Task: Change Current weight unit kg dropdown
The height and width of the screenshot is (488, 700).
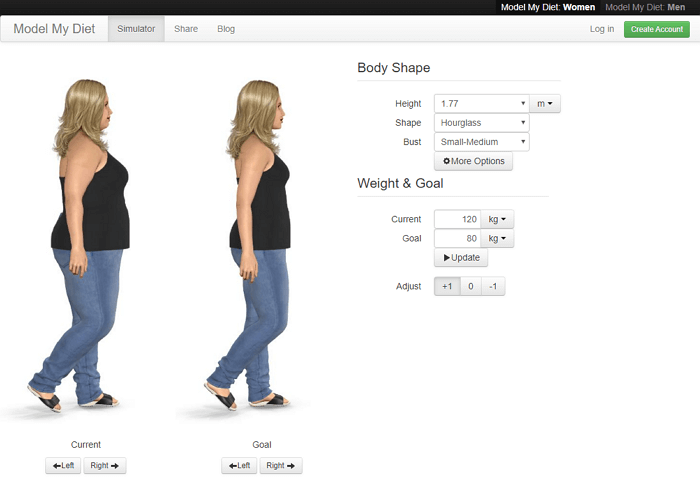Action: (497, 219)
